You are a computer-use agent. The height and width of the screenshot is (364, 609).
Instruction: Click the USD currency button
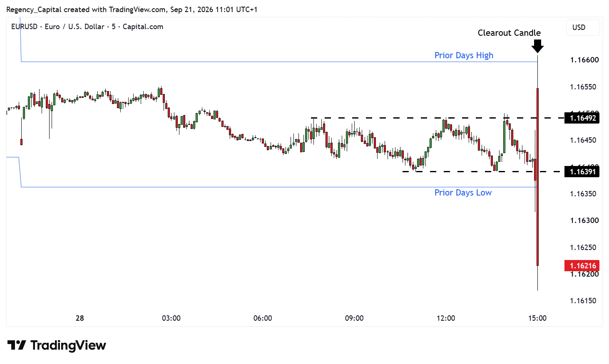pos(583,27)
